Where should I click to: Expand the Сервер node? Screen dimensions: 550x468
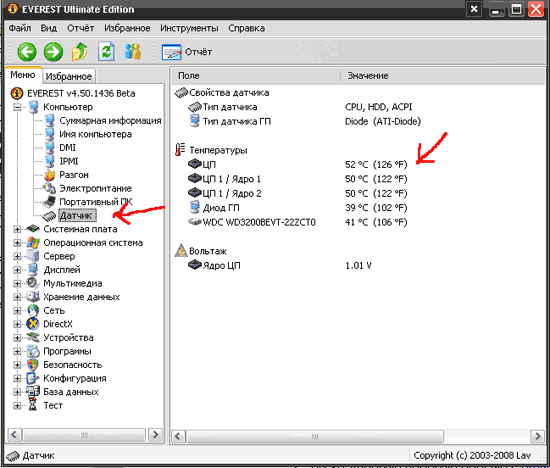17,256
